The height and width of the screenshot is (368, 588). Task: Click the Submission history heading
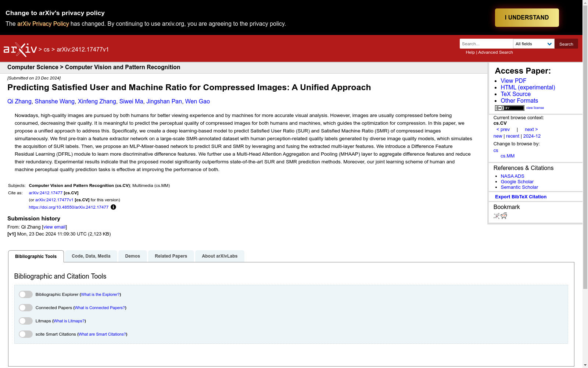click(x=34, y=219)
